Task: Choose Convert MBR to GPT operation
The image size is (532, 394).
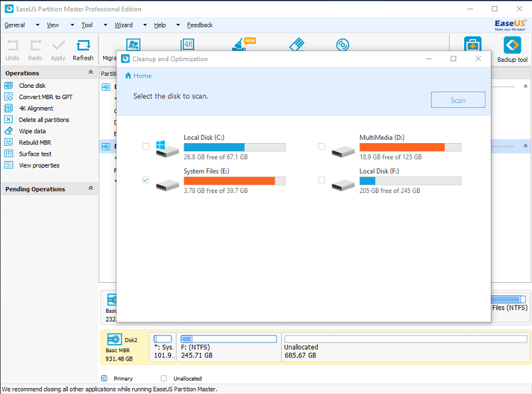Action: pos(45,97)
